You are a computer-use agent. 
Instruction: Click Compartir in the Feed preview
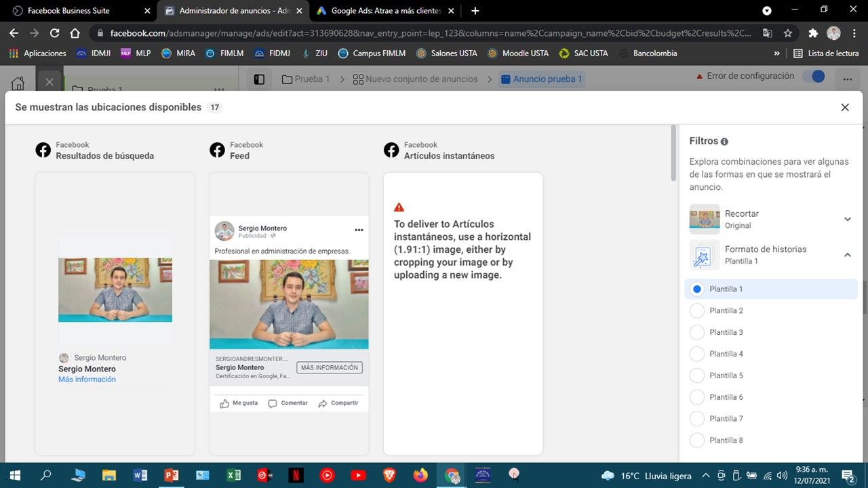338,403
